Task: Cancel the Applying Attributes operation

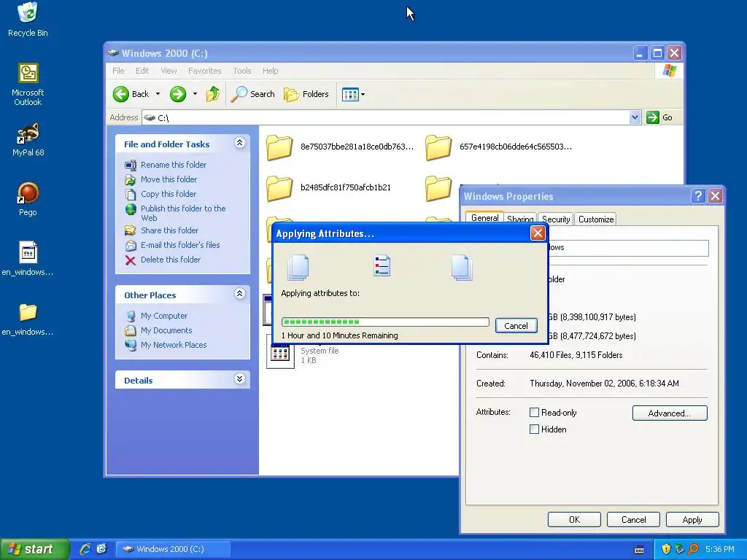Action: (x=516, y=326)
